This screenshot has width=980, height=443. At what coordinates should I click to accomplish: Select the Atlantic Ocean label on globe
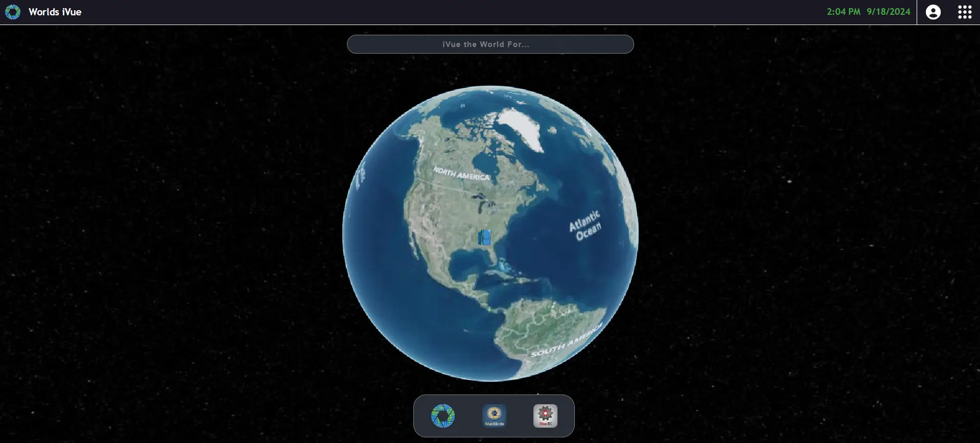click(x=586, y=225)
